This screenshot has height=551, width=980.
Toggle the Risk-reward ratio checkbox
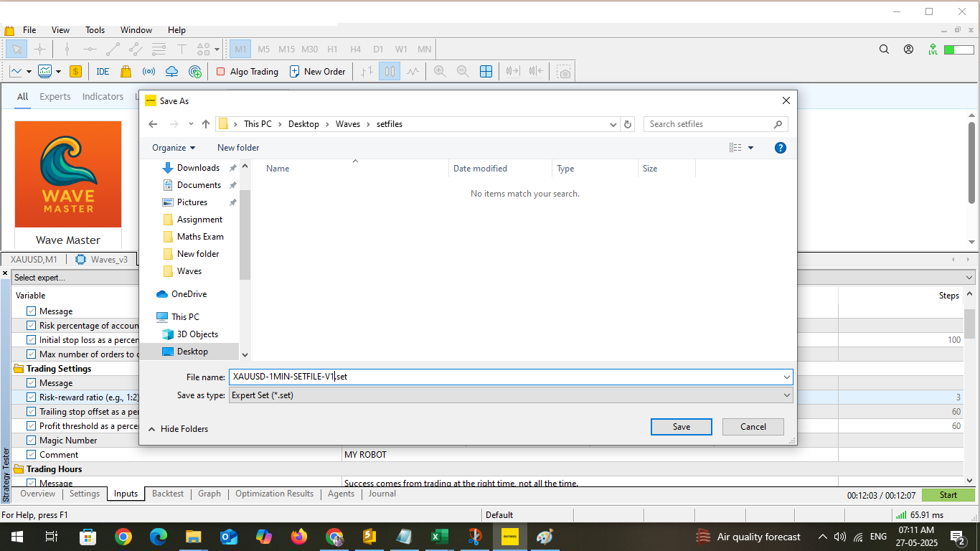click(32, 397)
